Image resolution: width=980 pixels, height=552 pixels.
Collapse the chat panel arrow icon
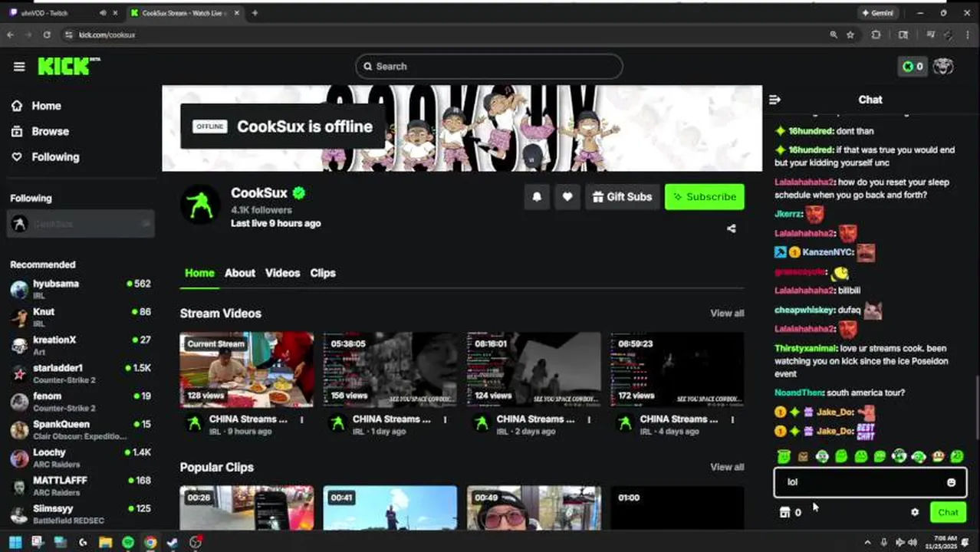774,100
